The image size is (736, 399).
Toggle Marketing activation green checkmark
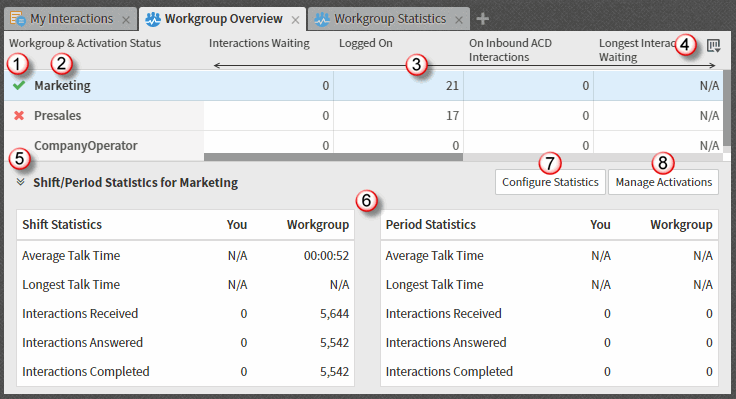click(x=19, y=85)
